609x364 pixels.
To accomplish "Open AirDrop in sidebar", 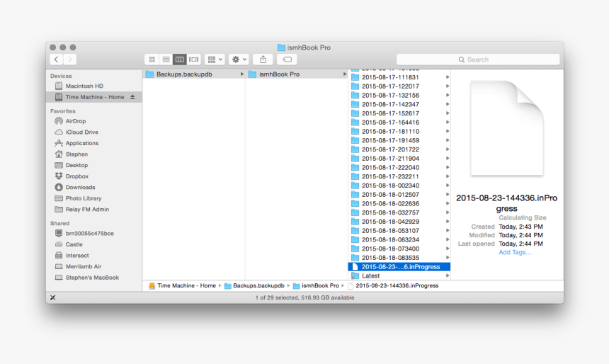I will tap(93, 121).
